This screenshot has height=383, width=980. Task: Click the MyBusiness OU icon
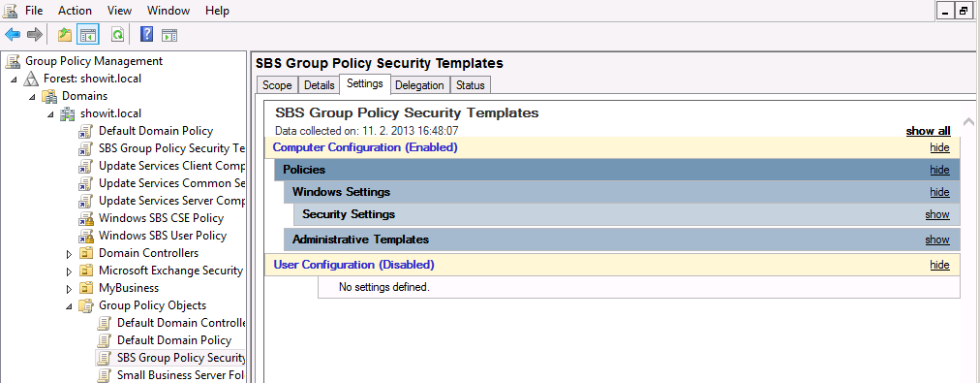point(85,289)
